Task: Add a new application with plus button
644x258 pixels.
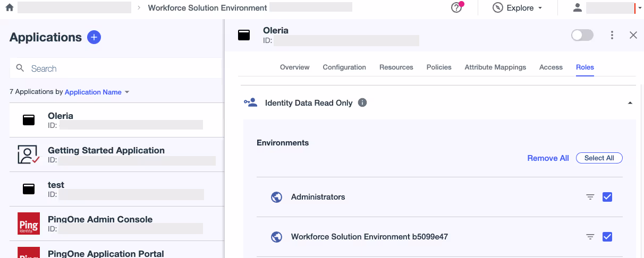Action: [94, 37]
